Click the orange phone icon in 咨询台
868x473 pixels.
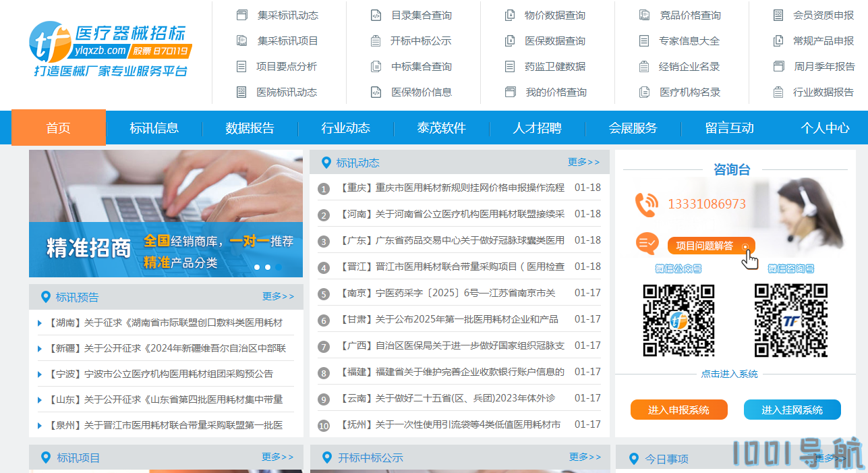tap(646, 204)
